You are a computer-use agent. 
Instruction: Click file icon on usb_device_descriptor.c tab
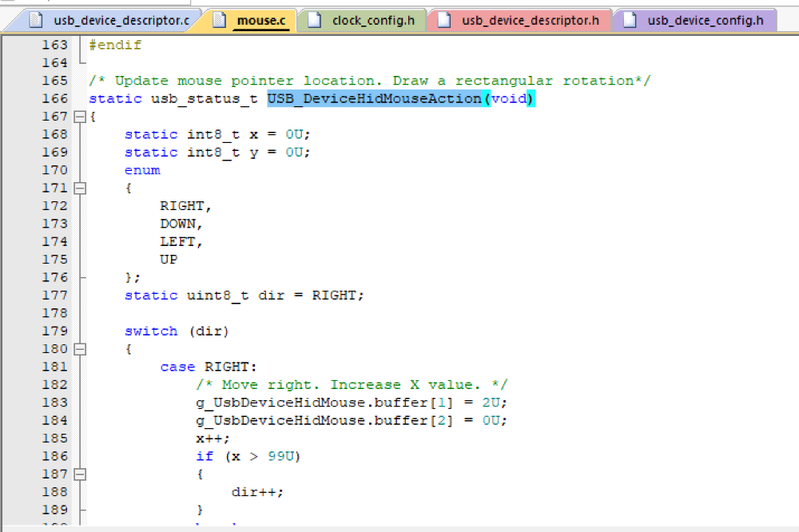(x=36, y=21)
